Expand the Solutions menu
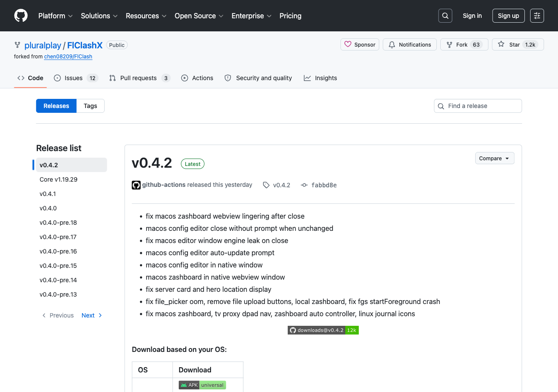The height and width of the screenshot is (392, 558). pos(99,16)
